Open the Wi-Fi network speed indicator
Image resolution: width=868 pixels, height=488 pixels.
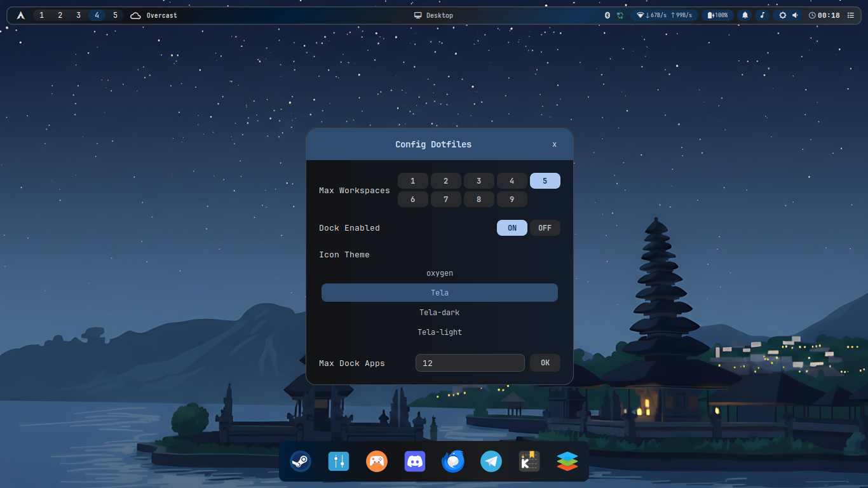point(664,15)
